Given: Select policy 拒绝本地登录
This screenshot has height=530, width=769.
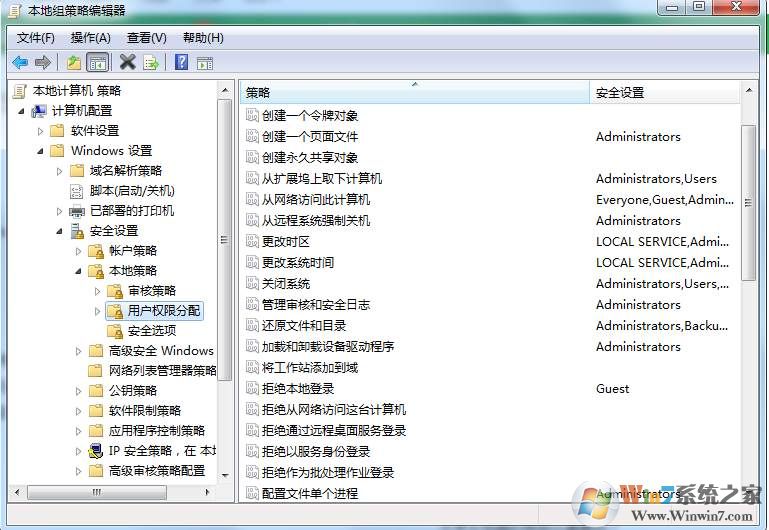Looking at the screenshot, I should point(298,389).
